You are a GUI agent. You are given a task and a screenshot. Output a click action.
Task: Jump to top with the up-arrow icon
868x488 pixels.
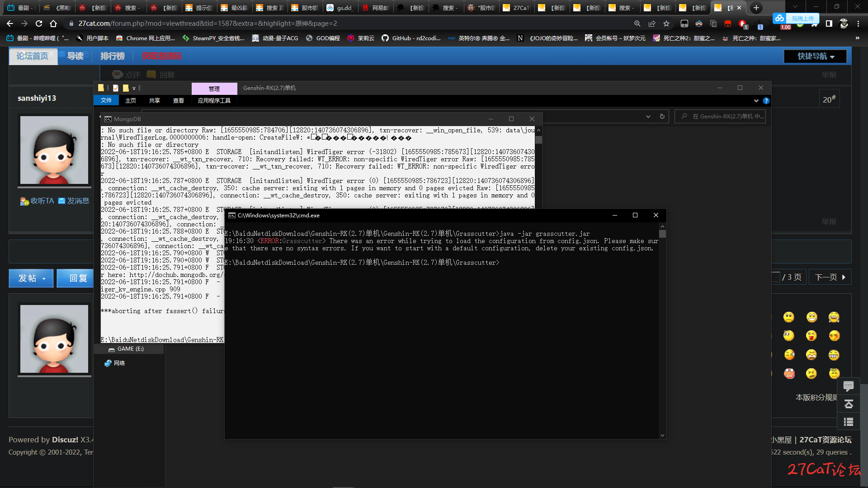(849, 404)
